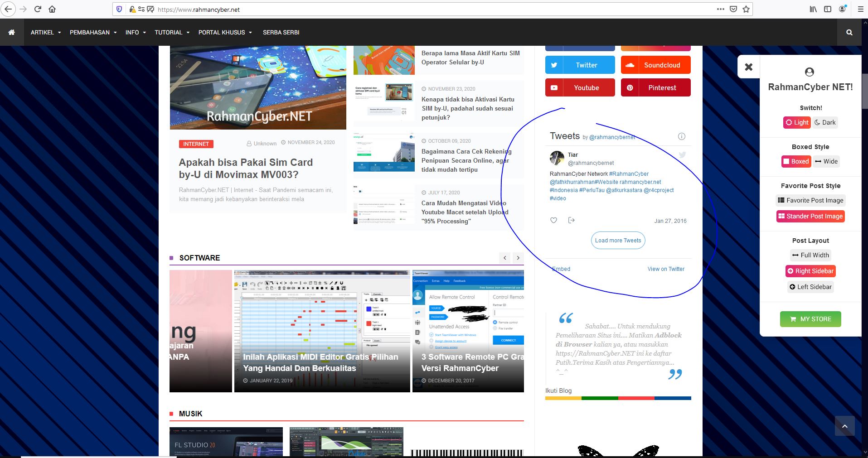The image size is (868, 458).
Task: Open the MIDI Editor article thumbnail
Action: click(x=322, y=331)
